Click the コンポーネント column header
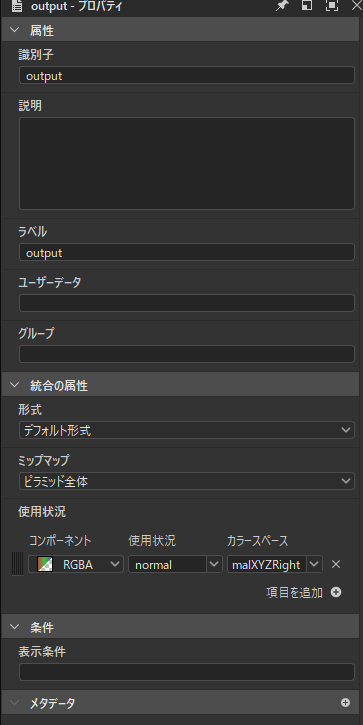Image resolution: width=363 pixels, height=725 pixels. click(60, 540)
